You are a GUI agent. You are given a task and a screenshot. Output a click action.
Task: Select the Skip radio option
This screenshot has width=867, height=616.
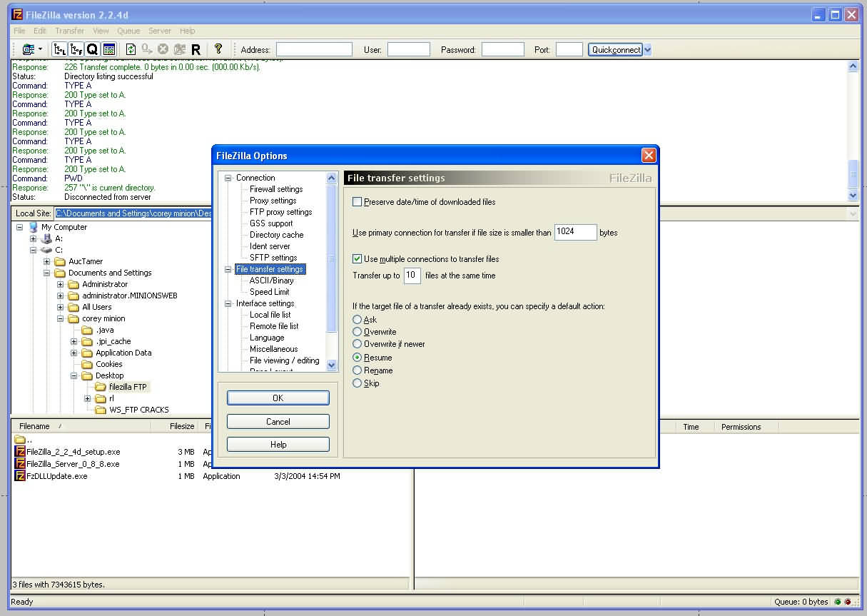358,383
